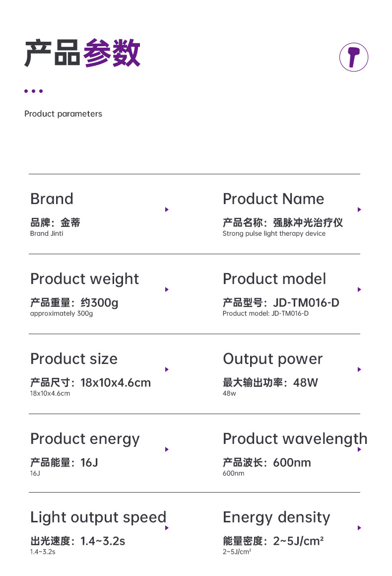The height and width of the screenshot is (576, 392).
Task: Click the arrow beside Product energy
Action: (167, 449)
